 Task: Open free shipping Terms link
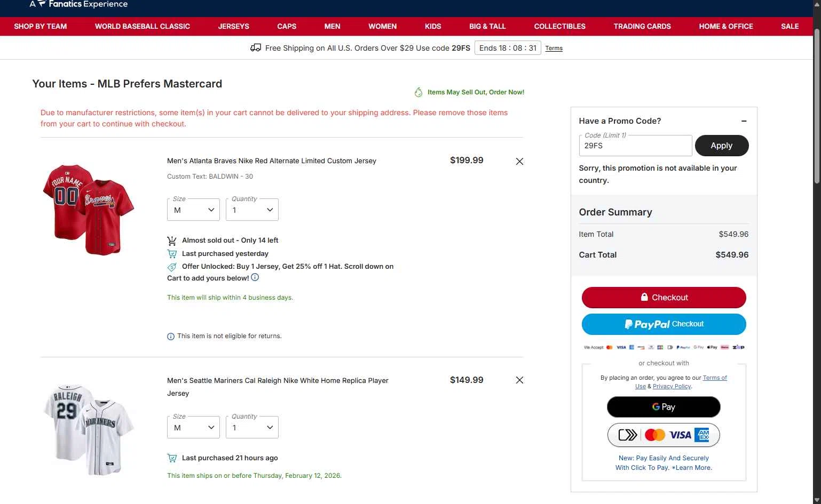[554, 48]
